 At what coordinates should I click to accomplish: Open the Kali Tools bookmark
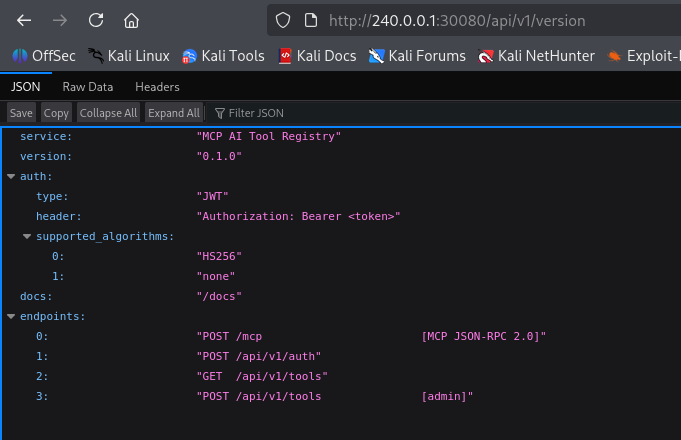point(223,56)
